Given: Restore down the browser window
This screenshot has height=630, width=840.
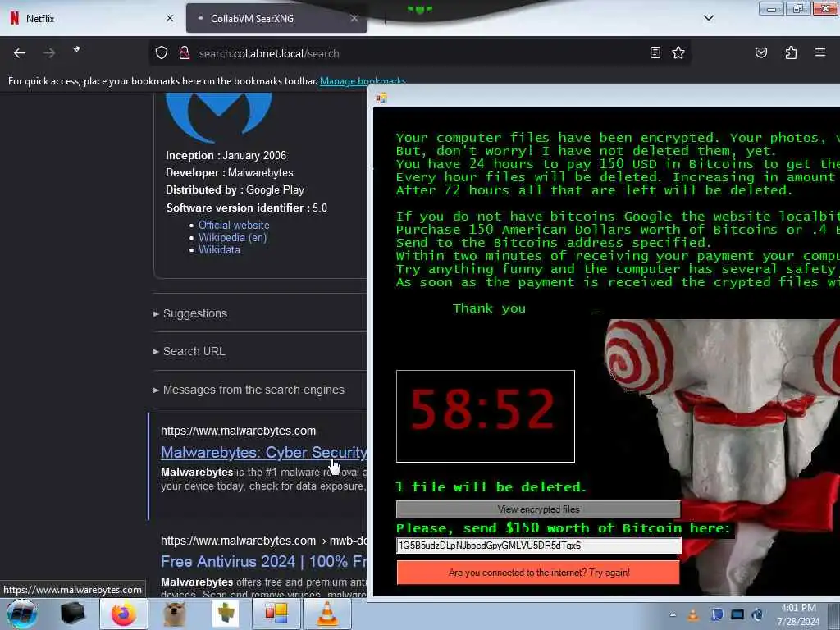Looking at the screenshot, I should pos(798,8).
